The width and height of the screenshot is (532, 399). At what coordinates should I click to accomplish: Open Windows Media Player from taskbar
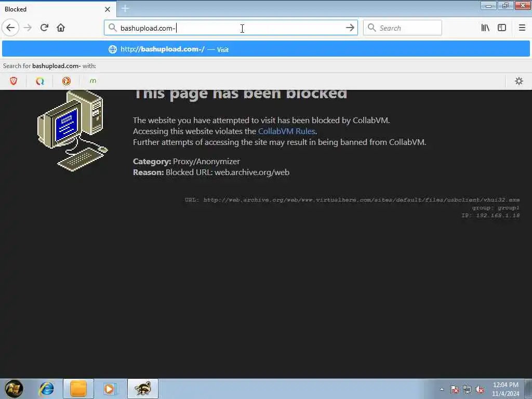pyautogui.click(x=110, y=389)
